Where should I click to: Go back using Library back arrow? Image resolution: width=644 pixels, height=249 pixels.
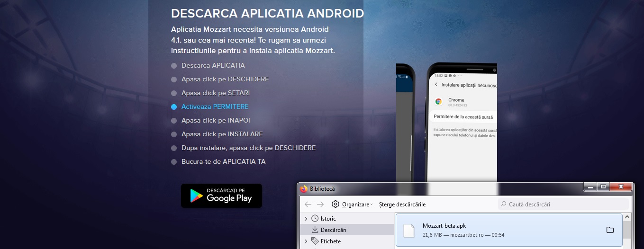[x=308, y=205]
